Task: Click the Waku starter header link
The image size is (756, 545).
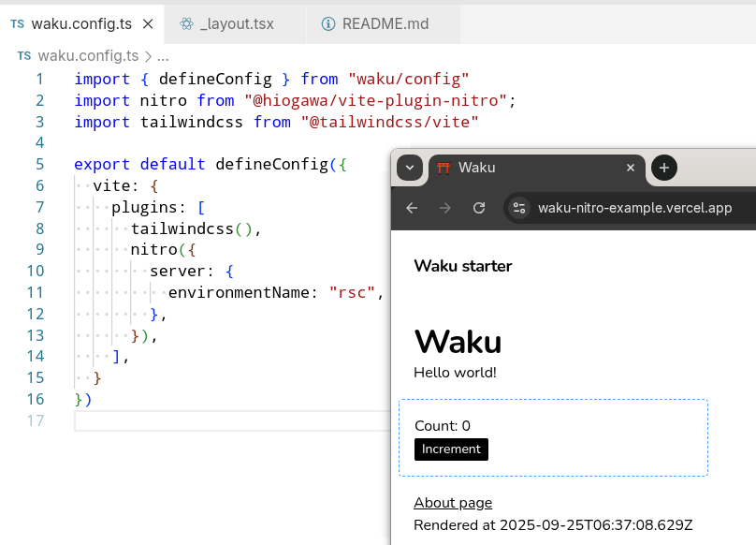Action: click(x=462, y=266)
